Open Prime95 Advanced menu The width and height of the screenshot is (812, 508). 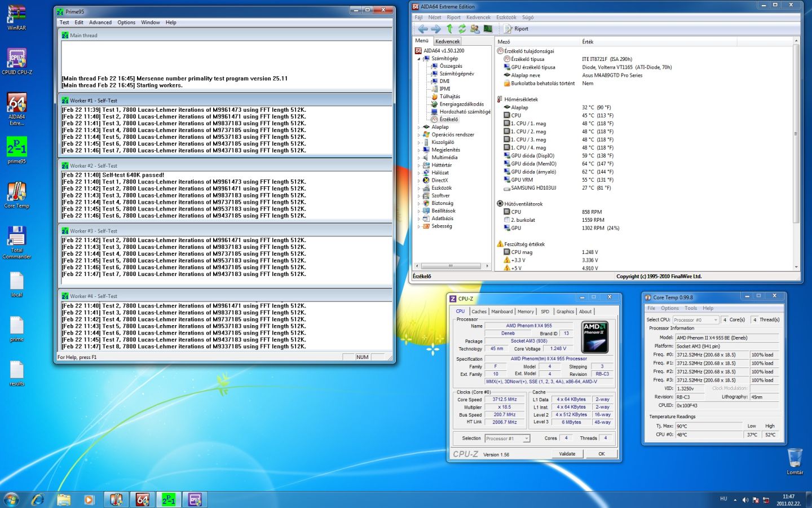click(100, 23)
